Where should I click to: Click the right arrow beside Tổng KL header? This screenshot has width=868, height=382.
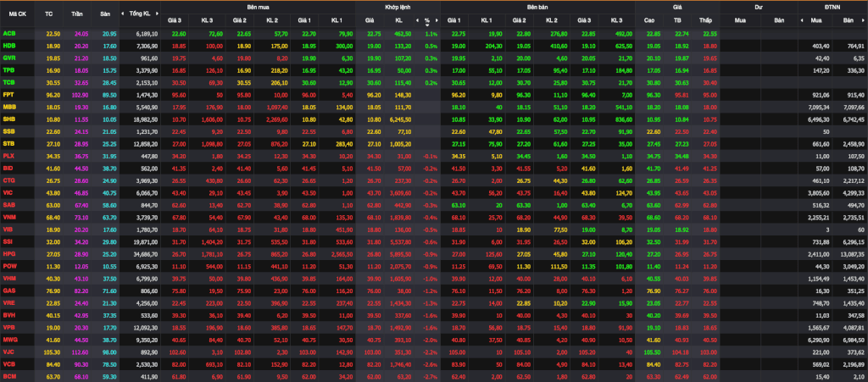157,14
